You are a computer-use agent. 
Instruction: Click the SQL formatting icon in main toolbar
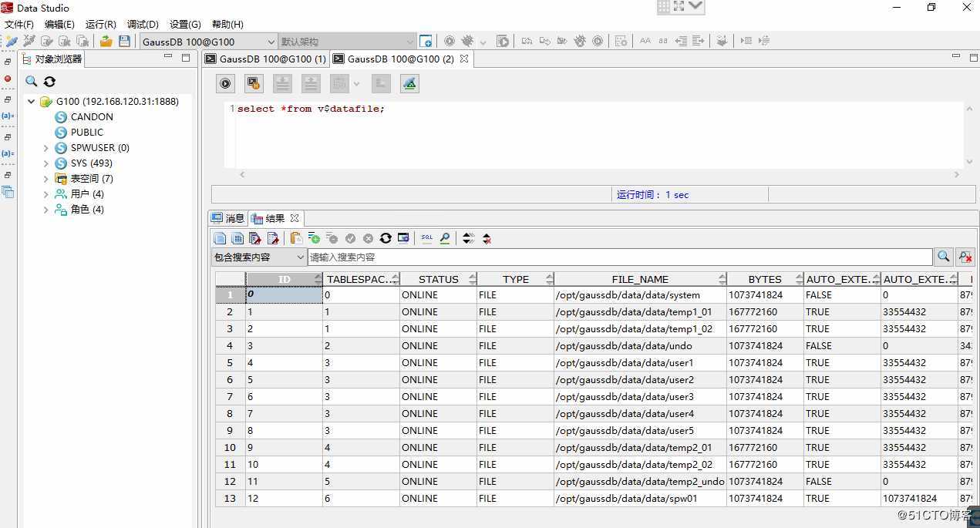(x=621, y=42)
